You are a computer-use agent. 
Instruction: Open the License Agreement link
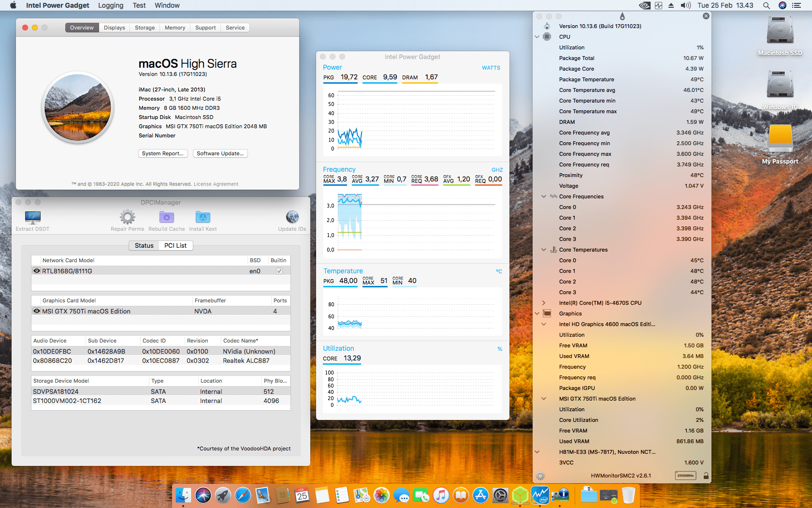(216, 184)
